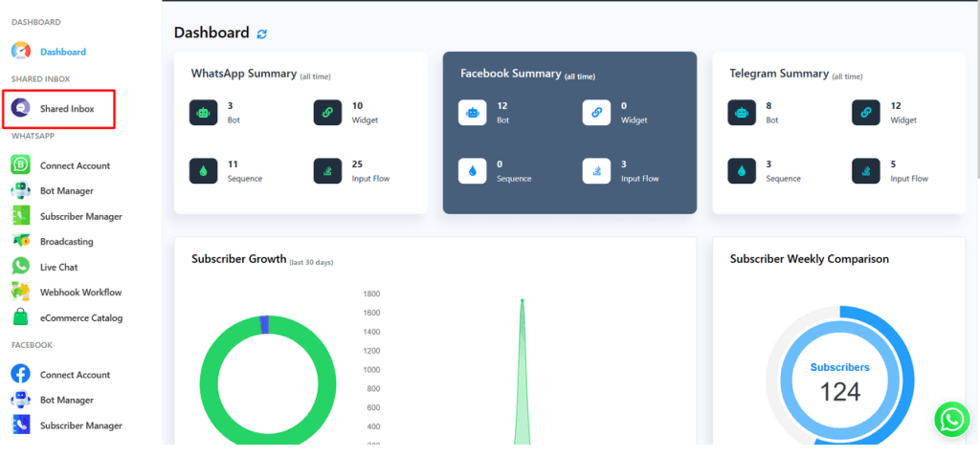The height and width of the screenshot is (457, 980).
Task: Click the WhatsApp Input Flow icon
Action: coord(327,170)
